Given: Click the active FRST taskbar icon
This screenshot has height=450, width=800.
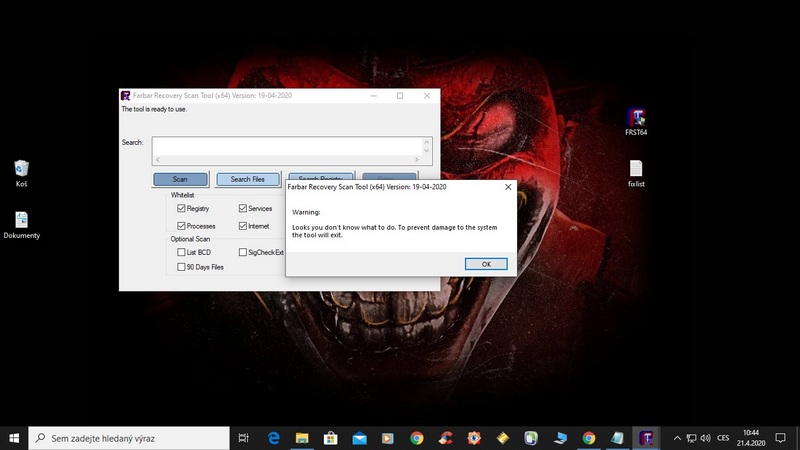Looking at the screenshot, I should (646, 438).
